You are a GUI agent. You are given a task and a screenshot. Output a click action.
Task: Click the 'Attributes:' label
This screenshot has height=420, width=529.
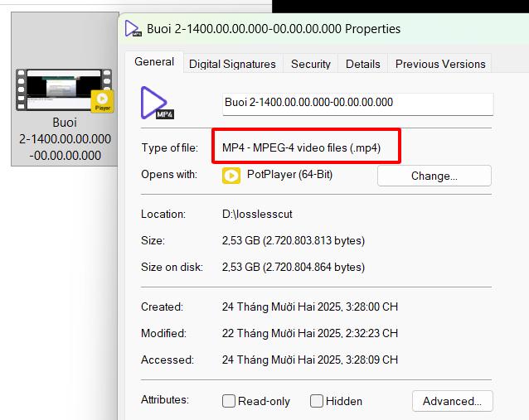click(x=165, y=400)
